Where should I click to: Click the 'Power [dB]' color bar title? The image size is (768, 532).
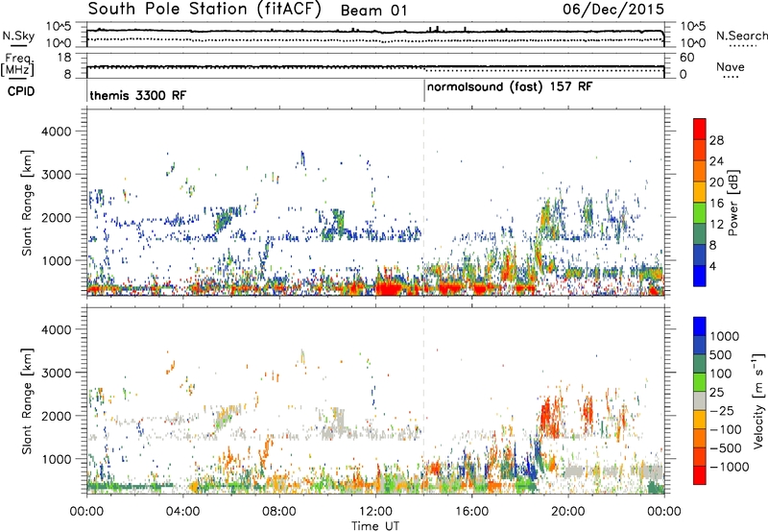[x=732, y=203]
